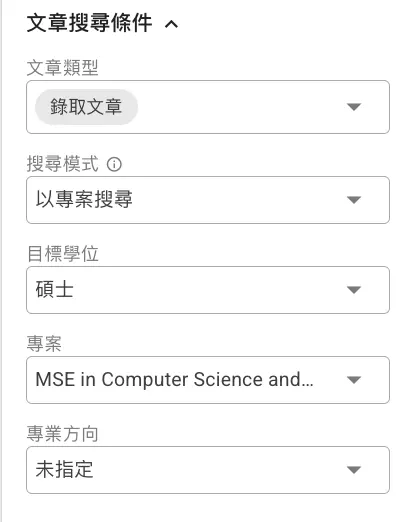The height and width of the screenshot is (522, 412).
Task: Click the panel's left border divider
Action: tap(1, 261)
